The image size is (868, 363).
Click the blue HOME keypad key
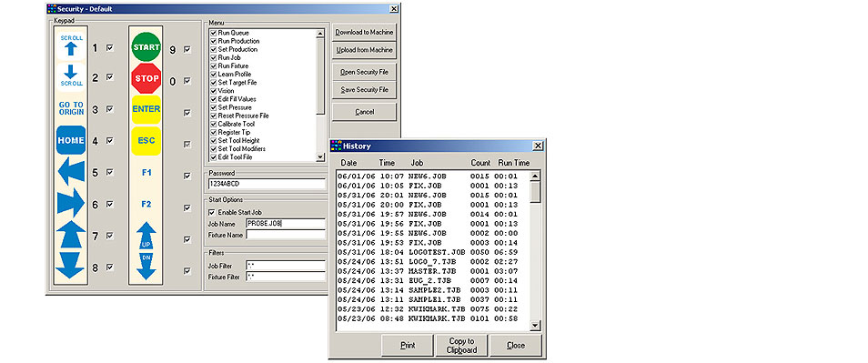click(71, 140)
